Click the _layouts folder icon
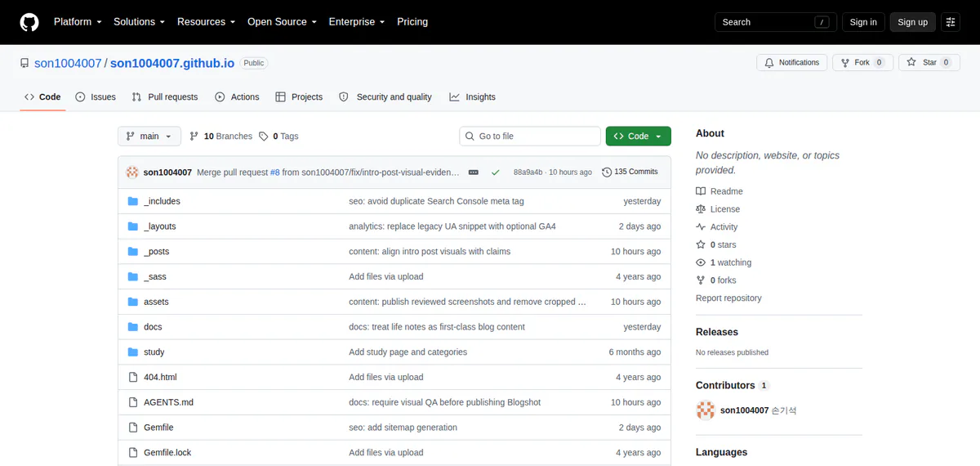The width and height of the screenshot is (980, 466). click(133, 226)
